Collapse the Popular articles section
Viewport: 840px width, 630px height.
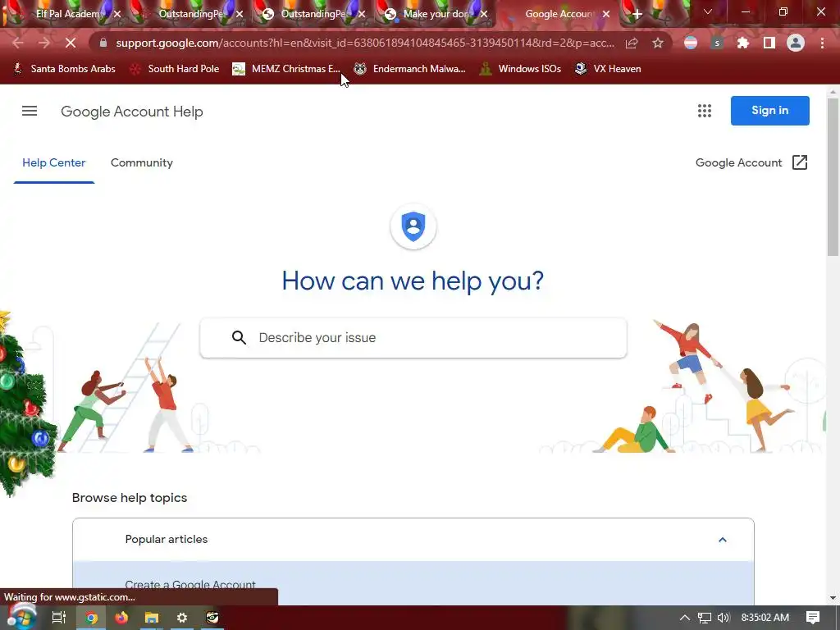tap(722, 540)
